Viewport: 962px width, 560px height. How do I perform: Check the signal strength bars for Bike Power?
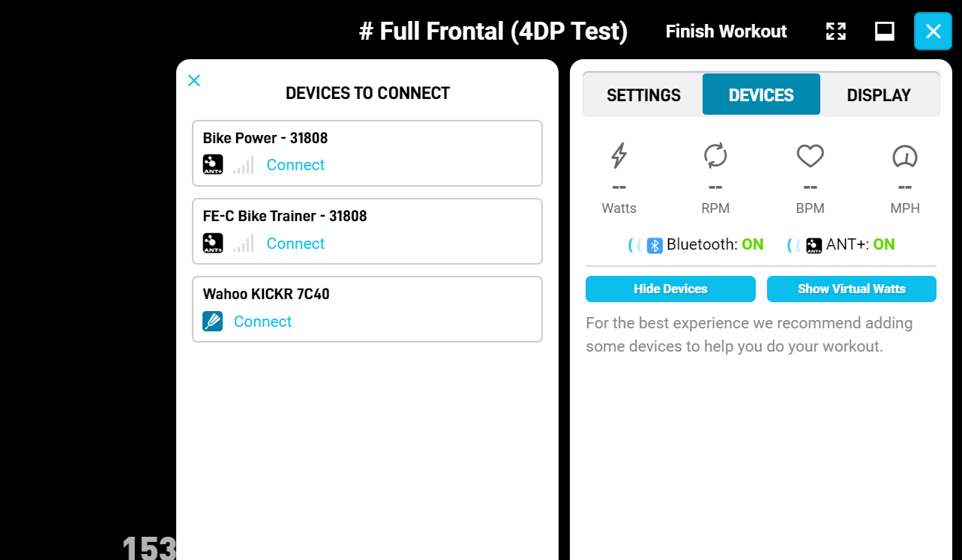pyautogui.click(x=243, y=164)
